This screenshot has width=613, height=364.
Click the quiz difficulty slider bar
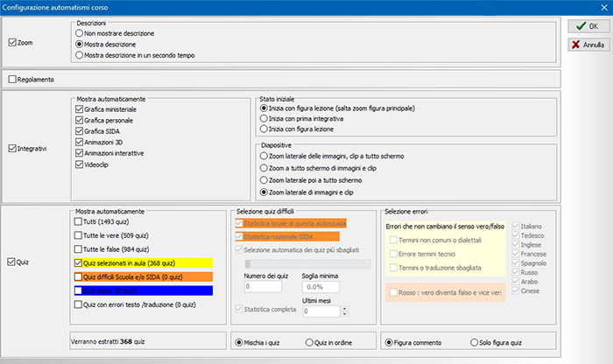click(x=307, y=262)
